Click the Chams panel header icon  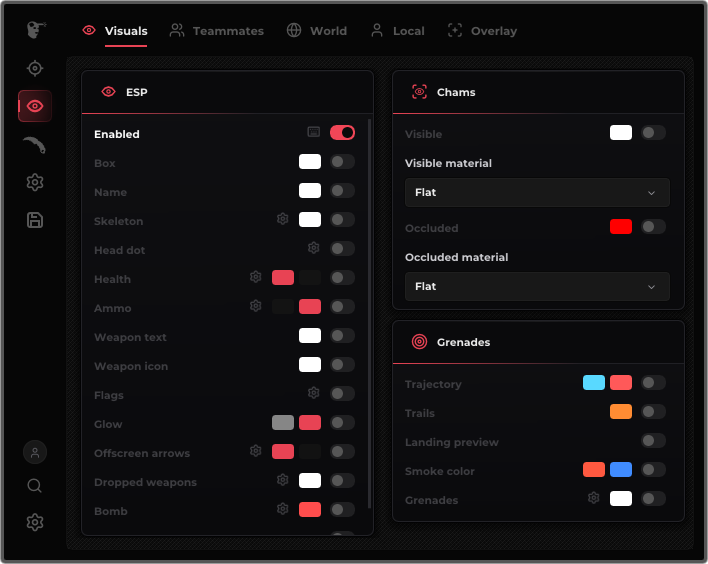click(419, 92)
